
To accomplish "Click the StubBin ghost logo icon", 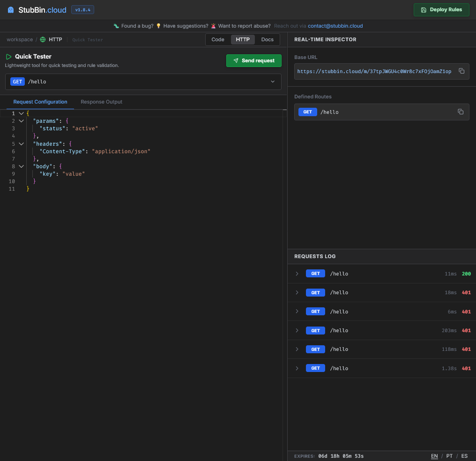I will pos(11,10).
